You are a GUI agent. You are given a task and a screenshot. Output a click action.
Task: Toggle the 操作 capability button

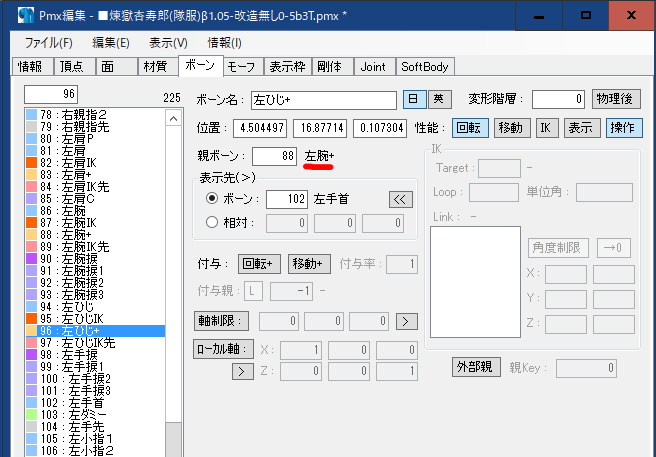(624, 128)
